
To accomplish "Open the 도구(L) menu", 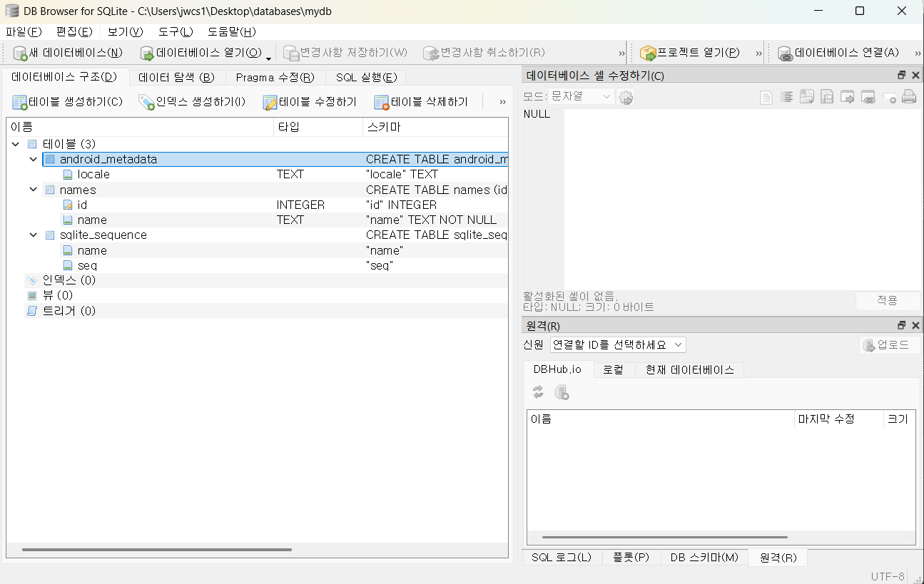I will 176,32.
